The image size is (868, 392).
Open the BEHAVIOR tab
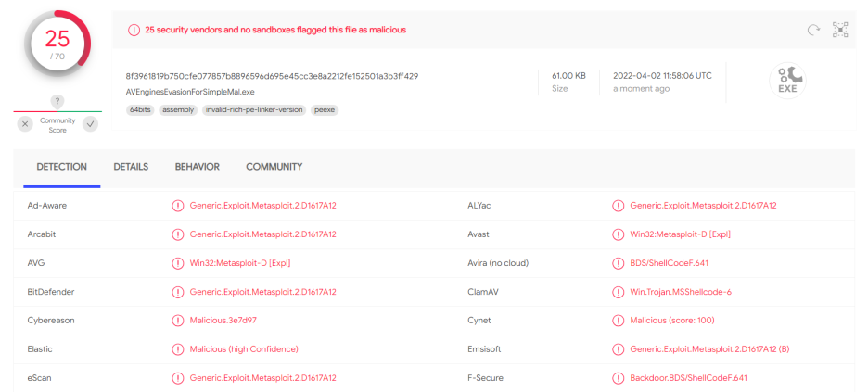198,167
